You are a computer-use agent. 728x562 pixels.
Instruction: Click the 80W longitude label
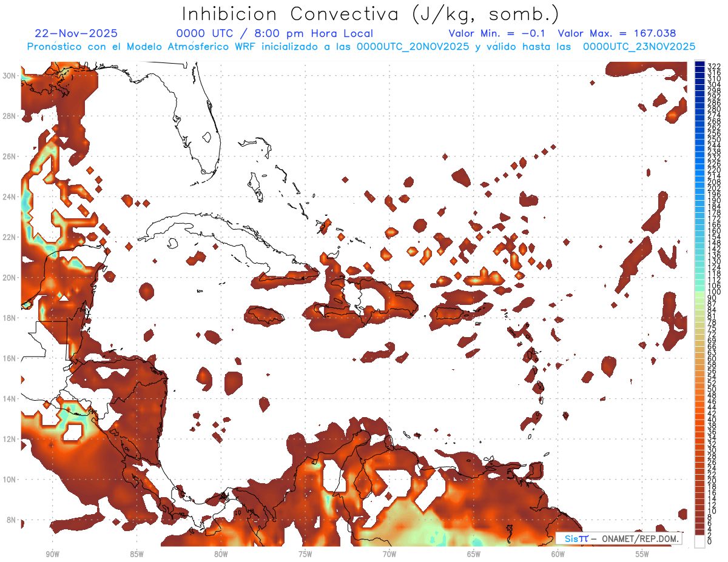point(221,555)
